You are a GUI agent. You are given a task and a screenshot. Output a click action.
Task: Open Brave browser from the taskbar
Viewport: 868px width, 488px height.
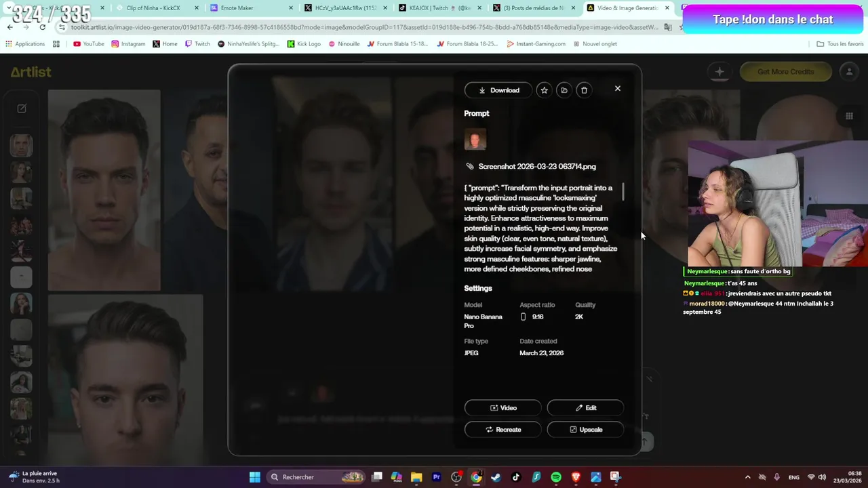click(x=576, y=477)
